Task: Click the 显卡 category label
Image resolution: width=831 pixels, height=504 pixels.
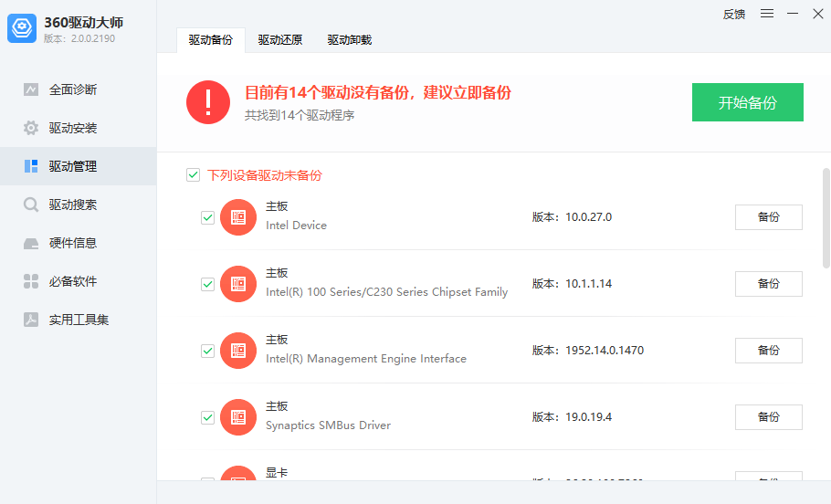Action: pyautogui.click(x=277, y=473)
